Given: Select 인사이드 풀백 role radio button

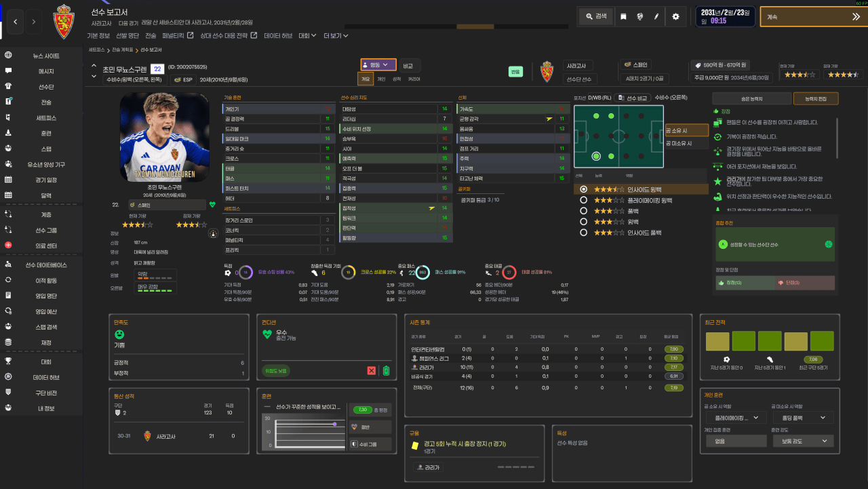Looking at the screenshot, I should click(x=583, y=233).
